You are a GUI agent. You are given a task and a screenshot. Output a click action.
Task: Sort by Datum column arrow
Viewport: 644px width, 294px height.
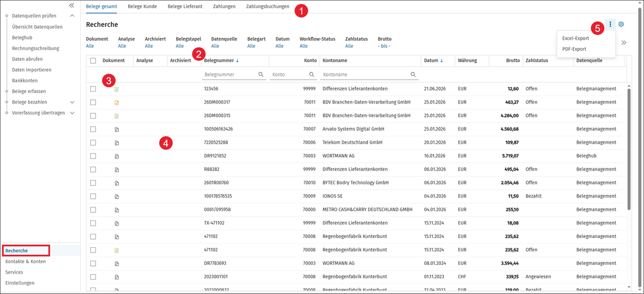coord(441,61)
